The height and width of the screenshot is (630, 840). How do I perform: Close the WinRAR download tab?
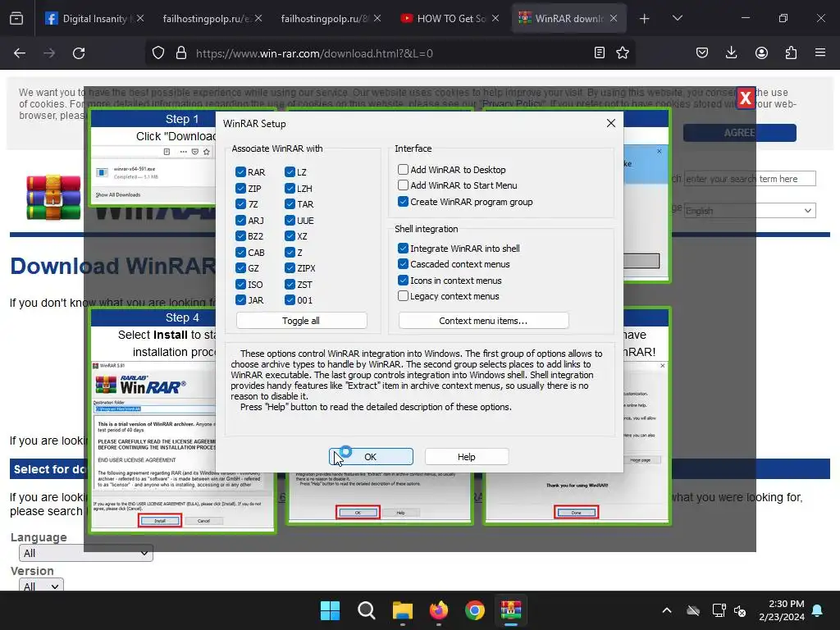[x=614, y=19]
